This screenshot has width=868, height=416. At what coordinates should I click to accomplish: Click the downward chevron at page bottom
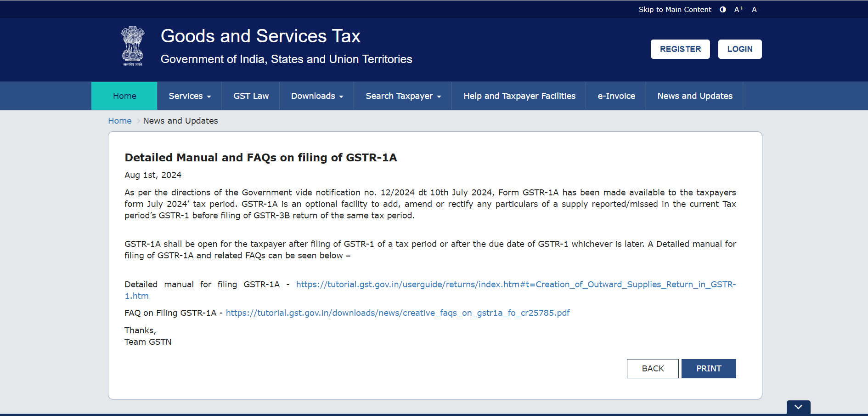798,407
